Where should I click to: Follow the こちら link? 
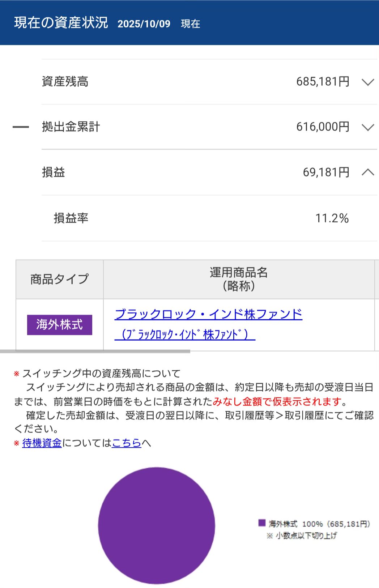pyautogui.click(x=126, y=443)
